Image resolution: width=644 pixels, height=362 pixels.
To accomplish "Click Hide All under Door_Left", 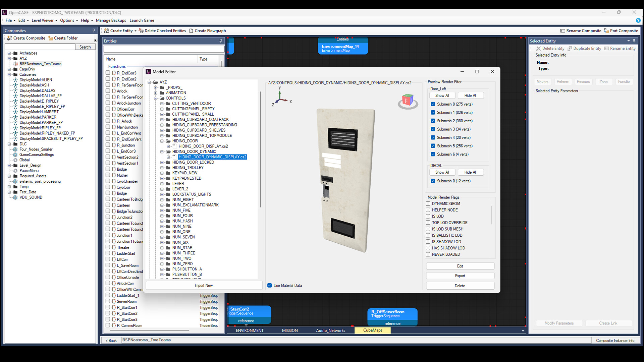I will 470,96.
